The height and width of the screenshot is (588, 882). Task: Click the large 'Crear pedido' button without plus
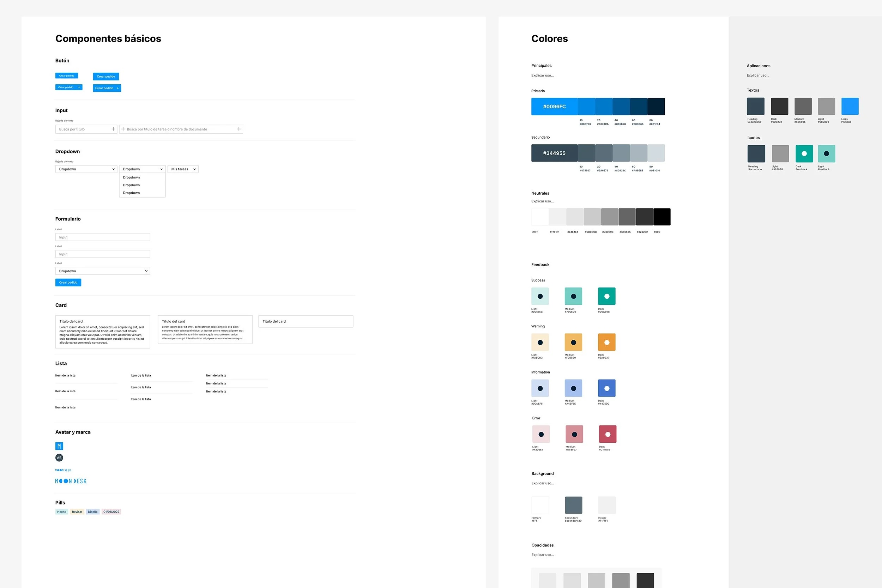tap(106, 77)
